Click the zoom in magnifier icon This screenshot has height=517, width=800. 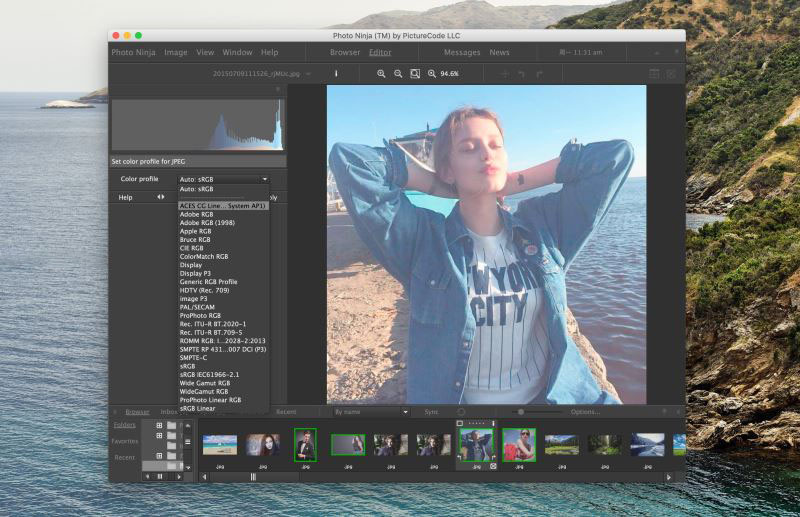pyautogui.click(x=381, y=73)
